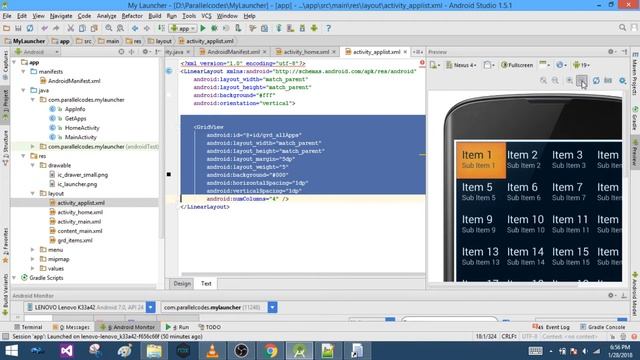Click the Back navigation arrow icon
Viewport: 640px width, 360px height.
click(x=135, y=28)
